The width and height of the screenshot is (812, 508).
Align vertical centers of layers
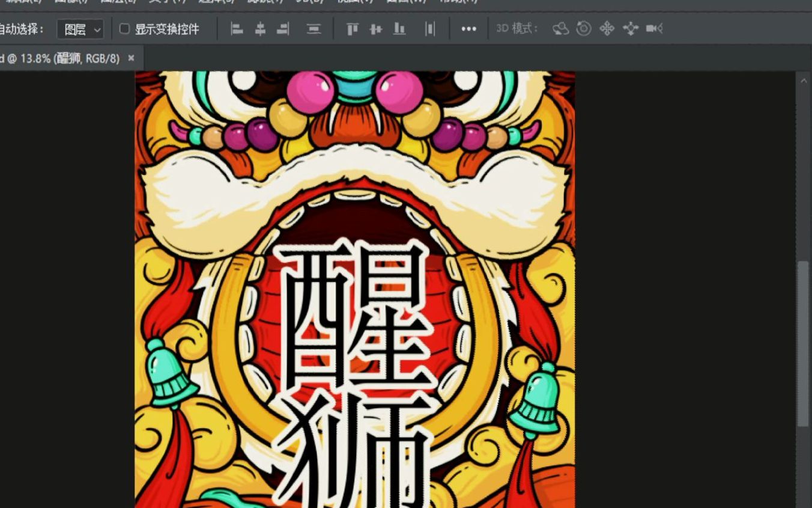(x=376, y=29)
